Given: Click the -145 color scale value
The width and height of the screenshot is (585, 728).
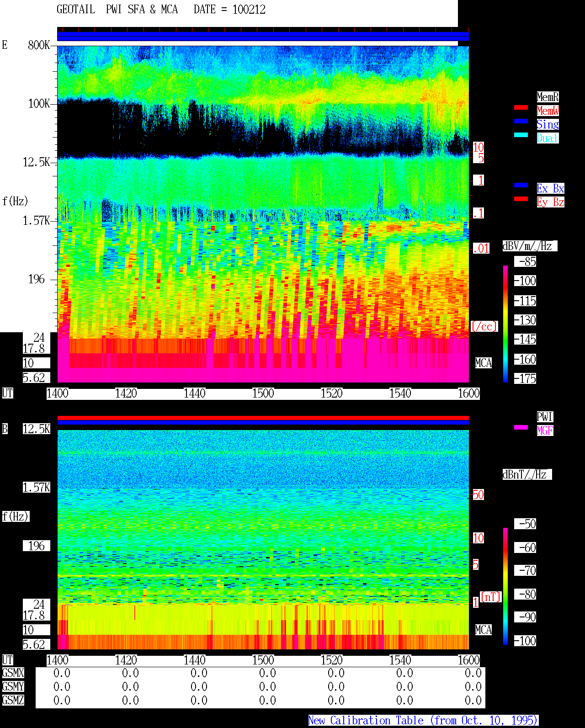Looking at the screenshot, I should tap(525, 339).
